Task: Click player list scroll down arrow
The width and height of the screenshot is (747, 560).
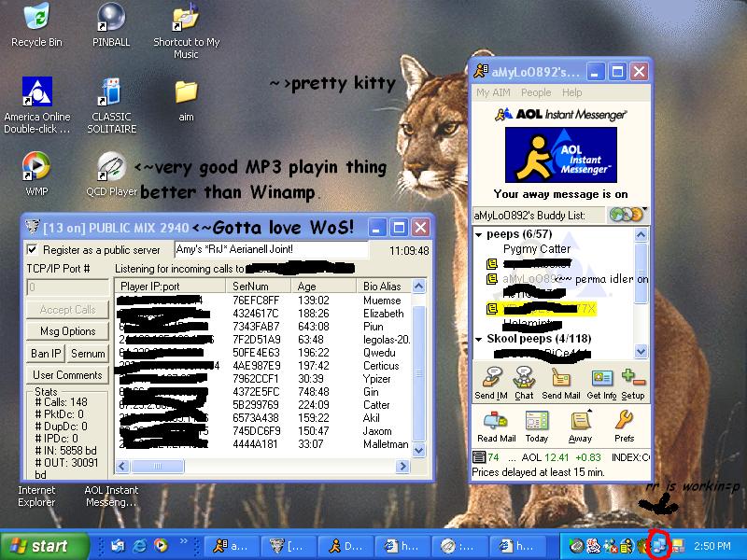Action: click(x=418, y=450)
